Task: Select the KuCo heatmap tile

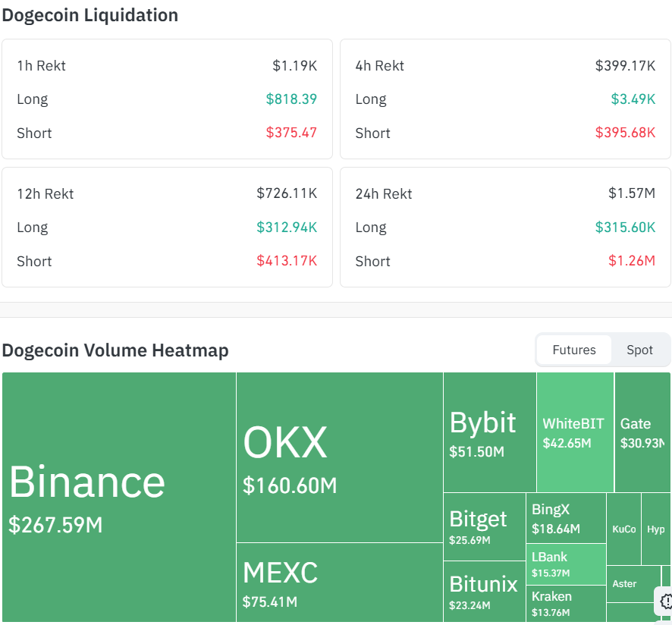Action: pos(624,529)
